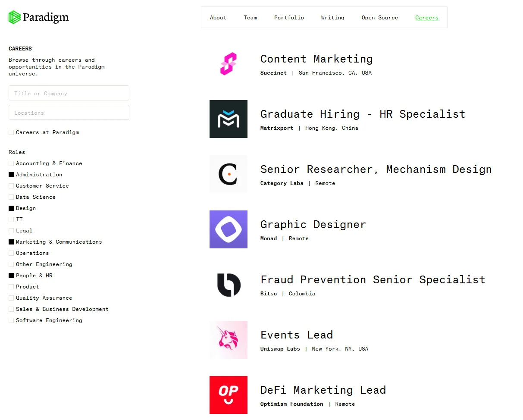
Task: Tick the Data Science checkbox
Action: [x=11, y=197]
